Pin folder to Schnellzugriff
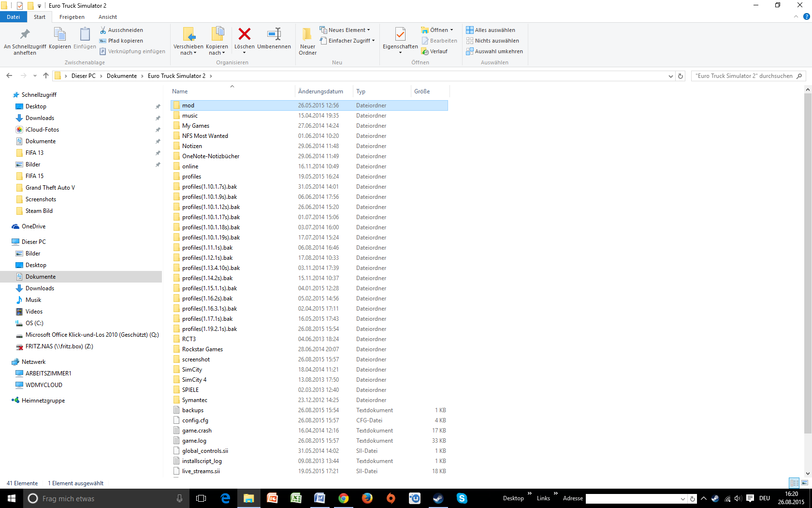812x508 pixels. coord(25,41)
